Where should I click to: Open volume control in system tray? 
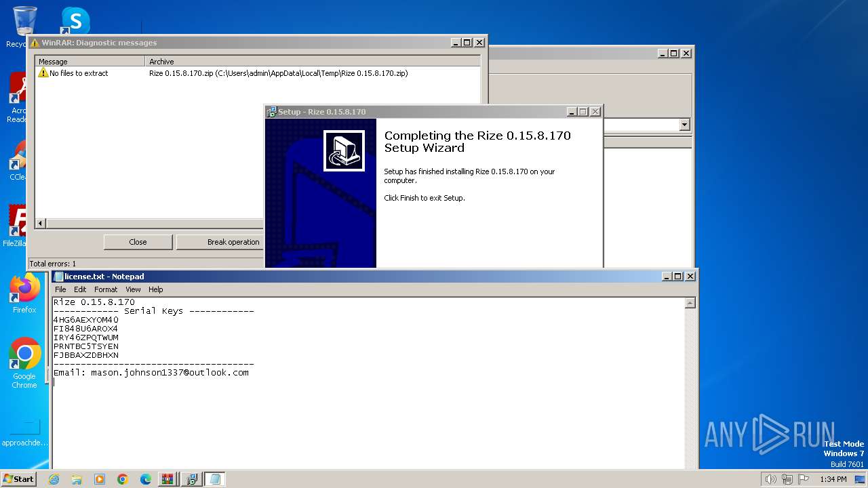click(770, 479)
